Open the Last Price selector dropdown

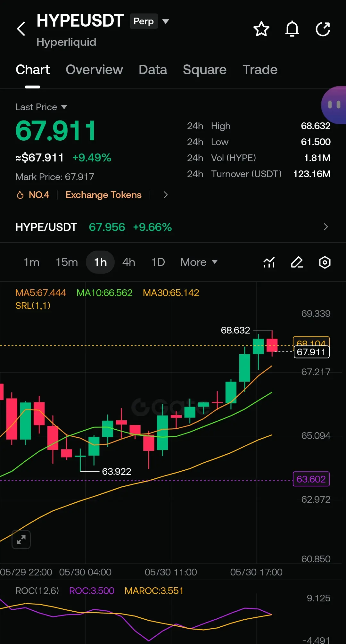click(41, 107)
